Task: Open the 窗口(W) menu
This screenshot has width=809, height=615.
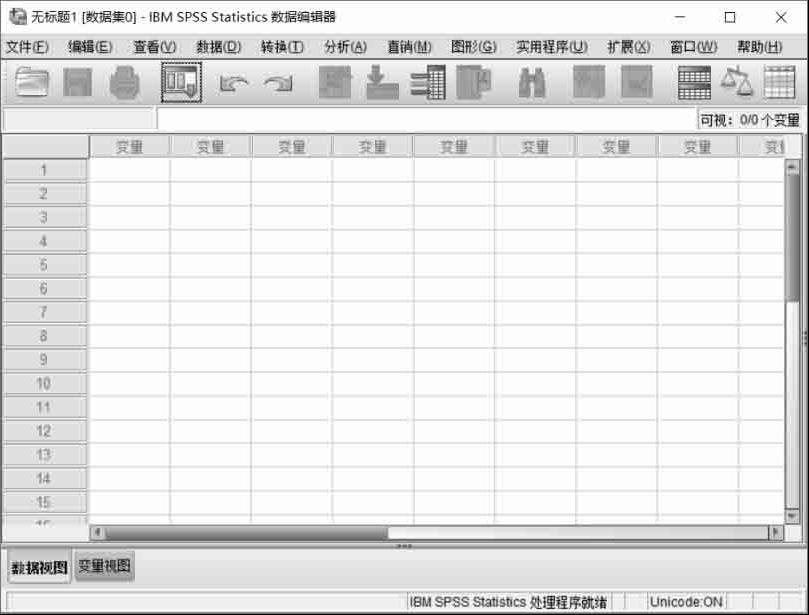Action: click(x=693, y=47)
